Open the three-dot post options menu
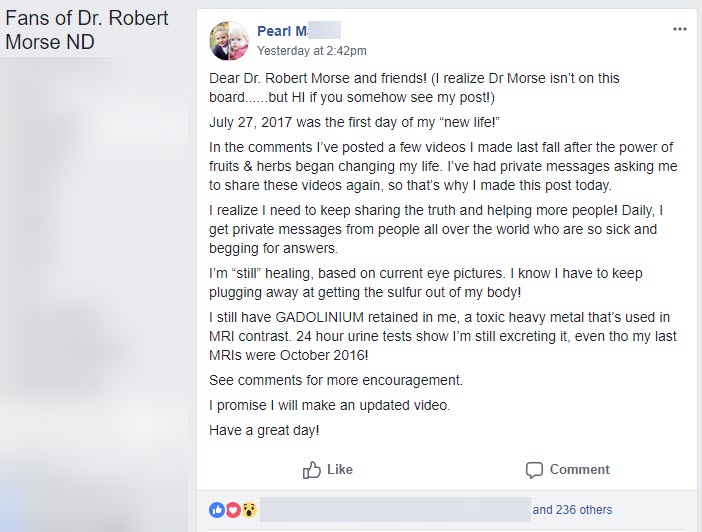This screenshot has height=532, width=702. click(x=680, y=29)
